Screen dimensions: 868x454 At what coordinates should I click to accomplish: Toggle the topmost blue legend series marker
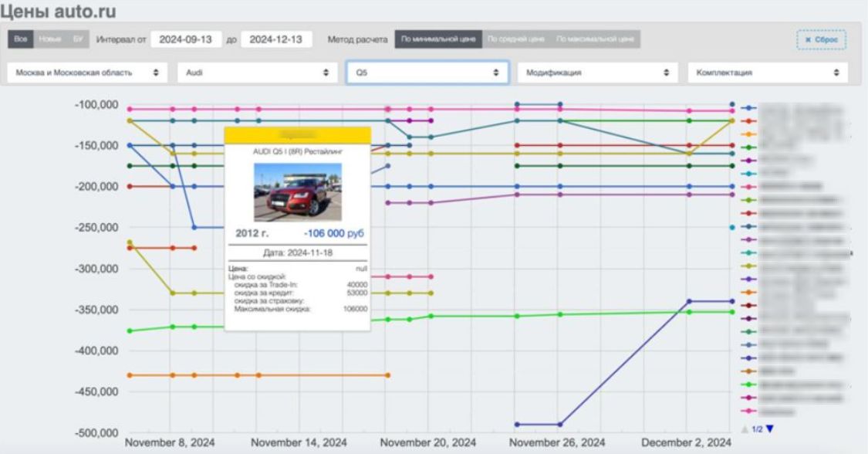[x=748, y=108]
